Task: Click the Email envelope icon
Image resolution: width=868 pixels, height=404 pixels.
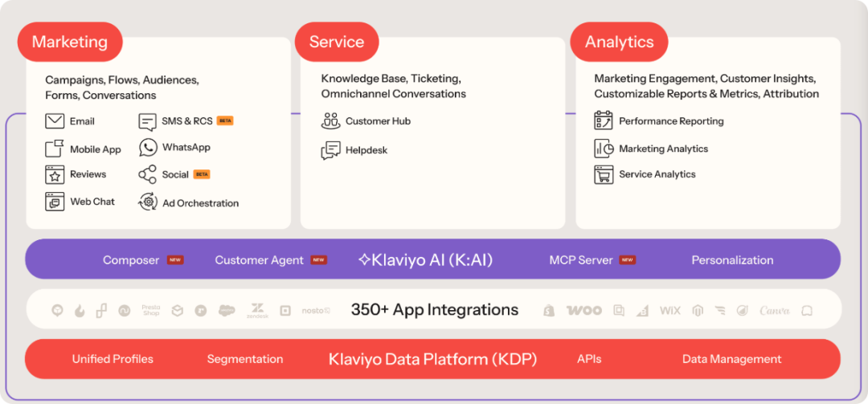Action: (x=55, y=121)
